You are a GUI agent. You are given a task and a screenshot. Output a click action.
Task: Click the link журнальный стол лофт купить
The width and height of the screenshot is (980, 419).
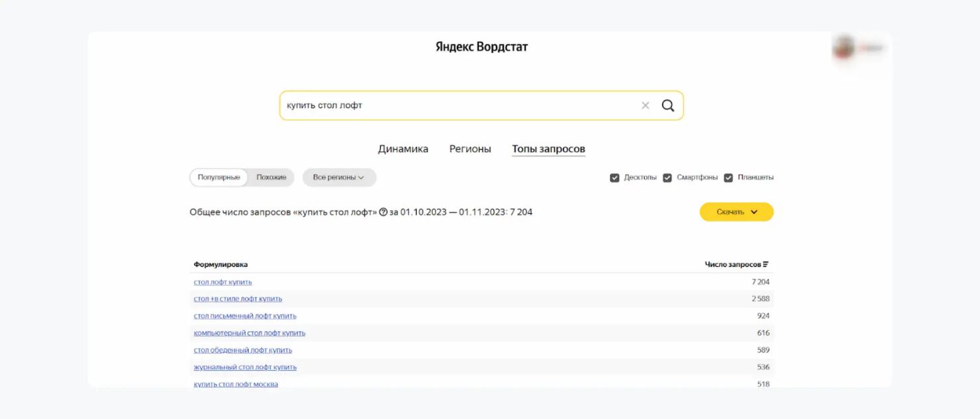(x=244, y=367)
